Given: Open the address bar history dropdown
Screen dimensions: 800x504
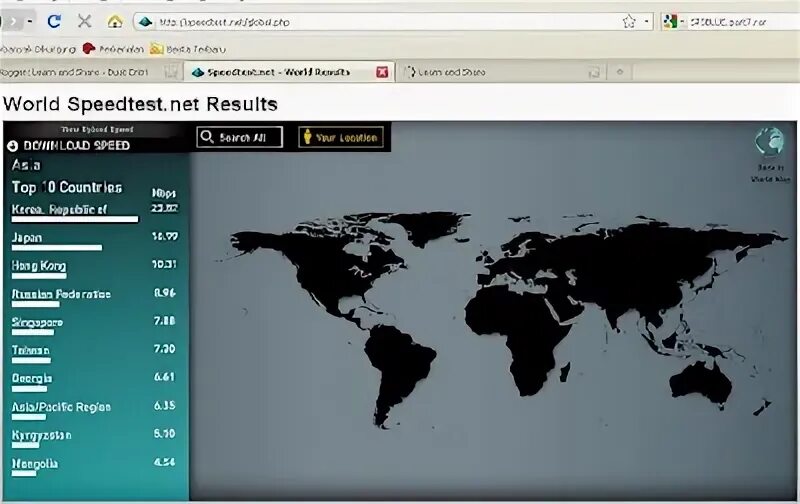Looking at the screenshot, I should (x=646, y=21).
